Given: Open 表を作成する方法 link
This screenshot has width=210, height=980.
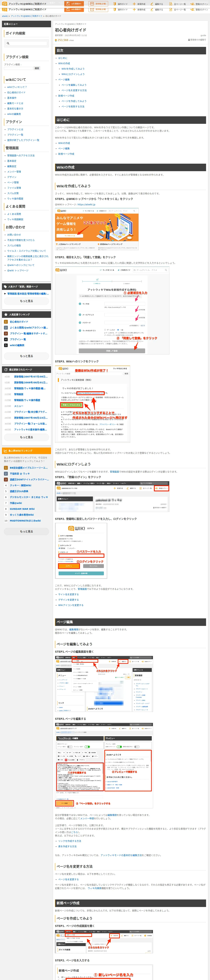Looking at the screenshot, I should tap(67, 846).
